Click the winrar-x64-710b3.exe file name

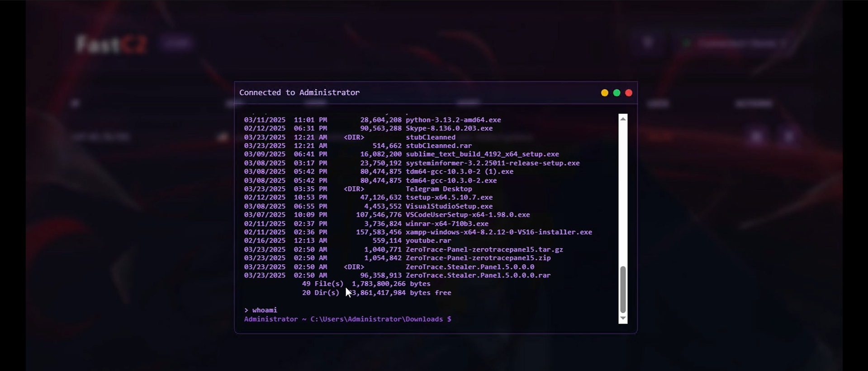tap(447, 223)
